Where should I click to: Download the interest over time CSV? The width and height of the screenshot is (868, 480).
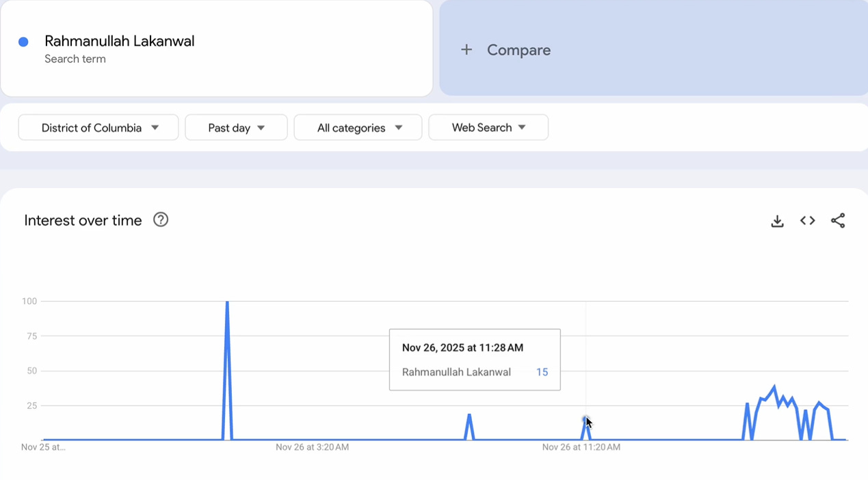point(777,221)
